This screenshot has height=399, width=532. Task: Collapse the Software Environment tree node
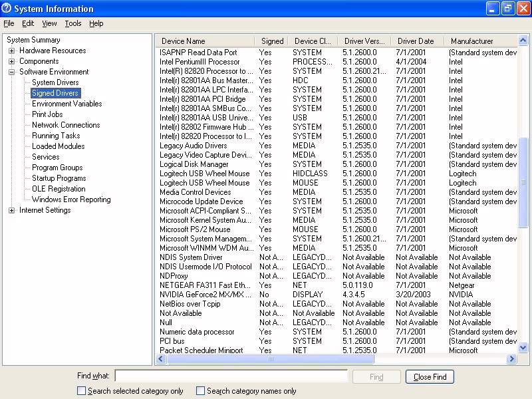click(12, 72)
